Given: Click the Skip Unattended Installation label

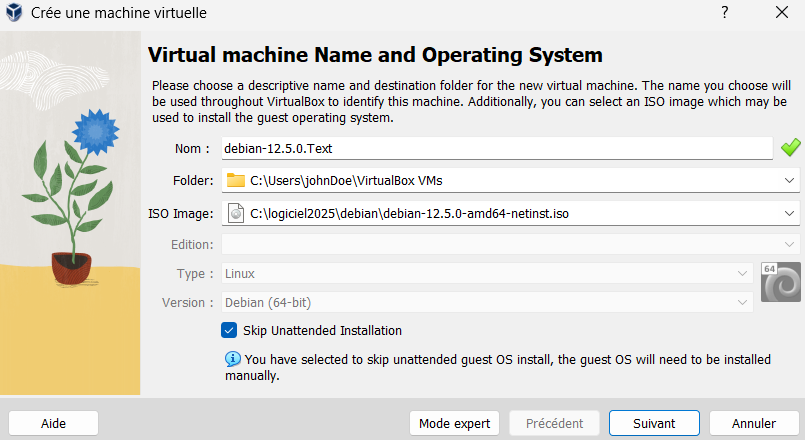Looking at the screenshot, I should [322, 331].
